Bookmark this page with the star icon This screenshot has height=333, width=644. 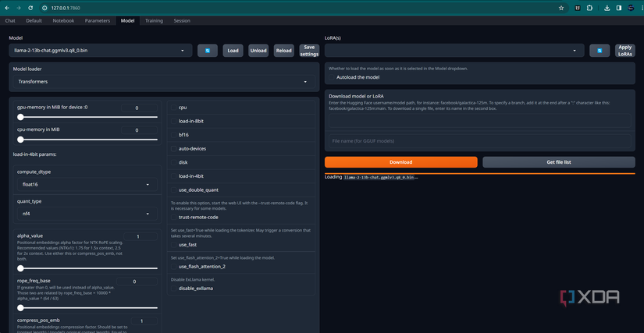(x=561, y=8)
